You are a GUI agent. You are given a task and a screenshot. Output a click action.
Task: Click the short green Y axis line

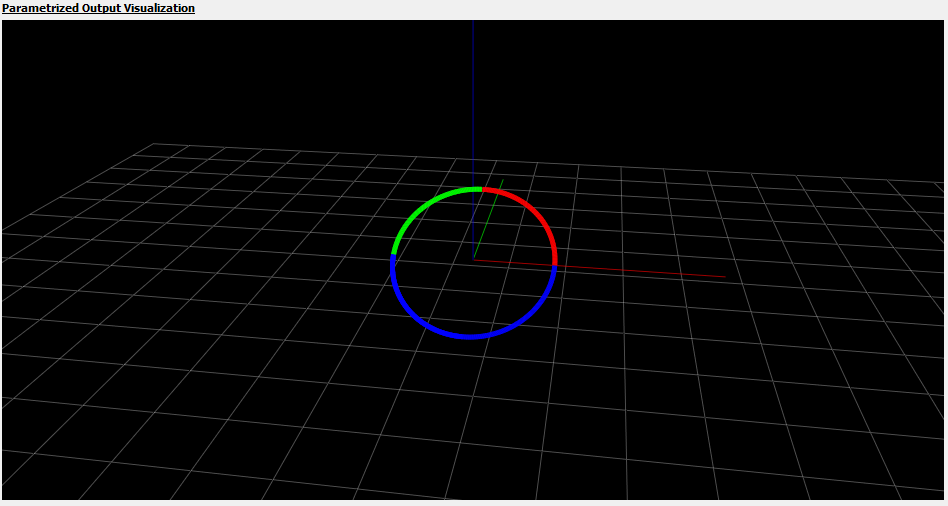489,219
